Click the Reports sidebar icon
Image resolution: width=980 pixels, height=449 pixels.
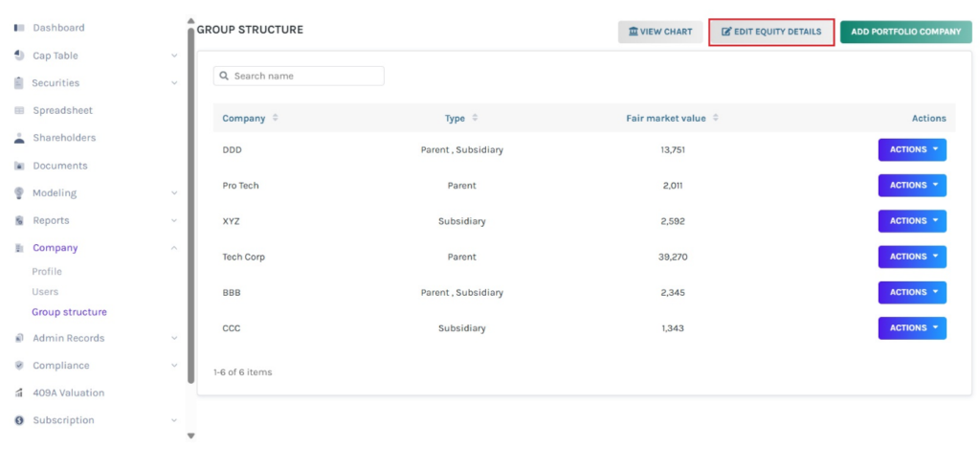pos(19,221)
